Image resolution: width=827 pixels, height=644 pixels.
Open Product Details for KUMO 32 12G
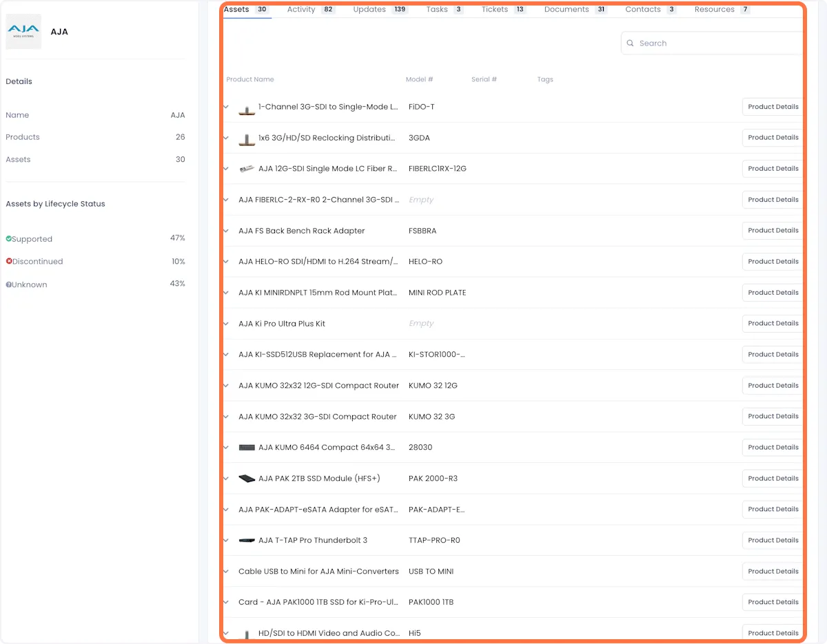773,386
